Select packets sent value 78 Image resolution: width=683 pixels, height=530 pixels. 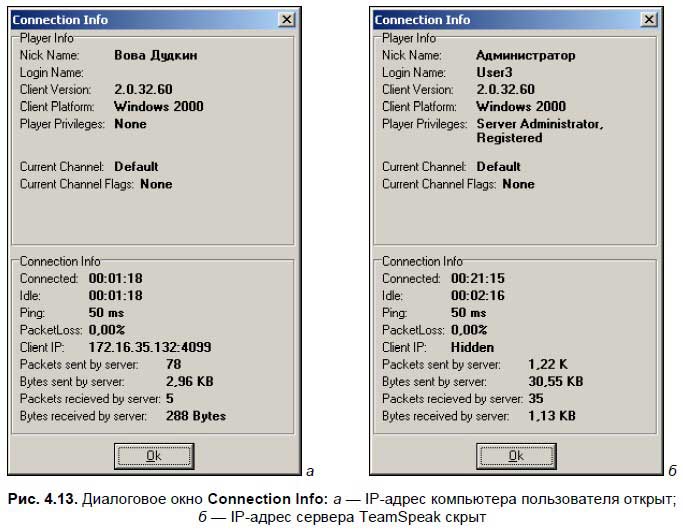pos(173,364)
